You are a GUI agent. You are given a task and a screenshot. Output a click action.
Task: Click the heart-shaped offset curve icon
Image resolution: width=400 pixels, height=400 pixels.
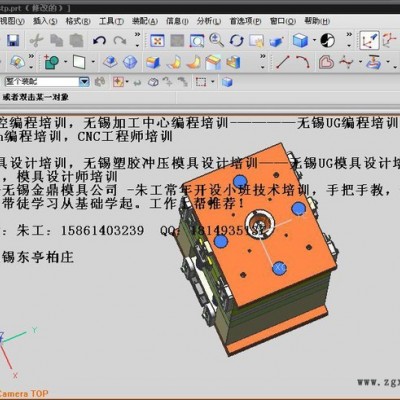(x=326, y=62)
